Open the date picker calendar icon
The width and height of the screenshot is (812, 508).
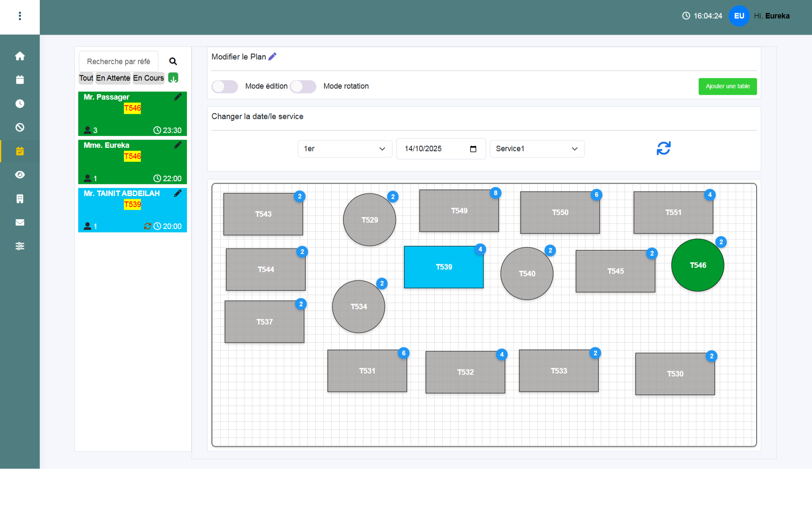(473, 149)
